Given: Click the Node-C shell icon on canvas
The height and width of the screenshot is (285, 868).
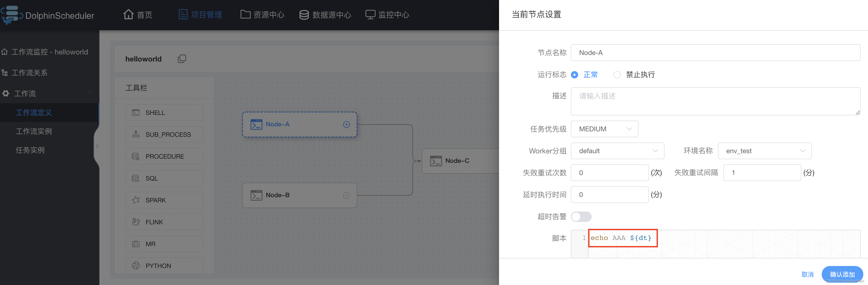Looking at the screenshot, I should coord(436,161).
